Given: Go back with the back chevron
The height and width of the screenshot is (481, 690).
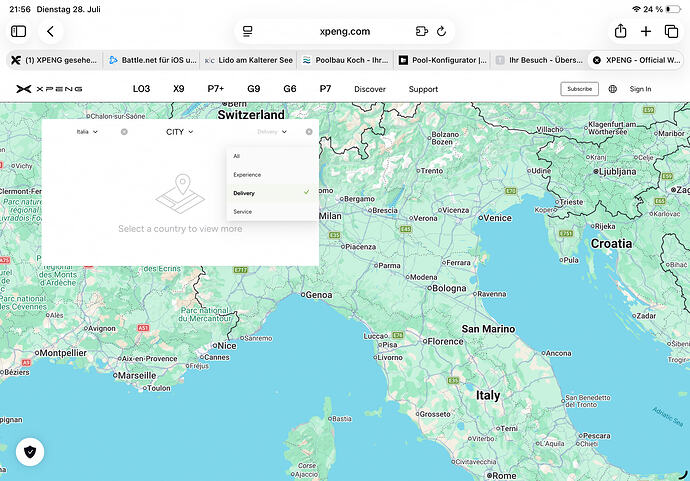Looking at the screenshot, I should tap(51, 31).
